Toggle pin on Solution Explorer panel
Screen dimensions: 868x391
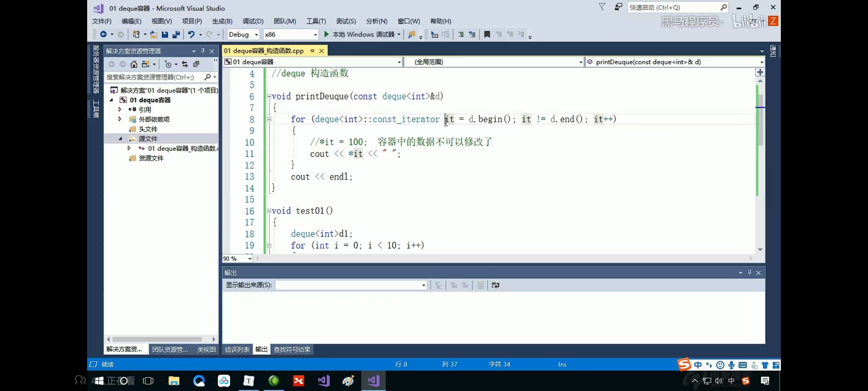click(x=203, y=51)
